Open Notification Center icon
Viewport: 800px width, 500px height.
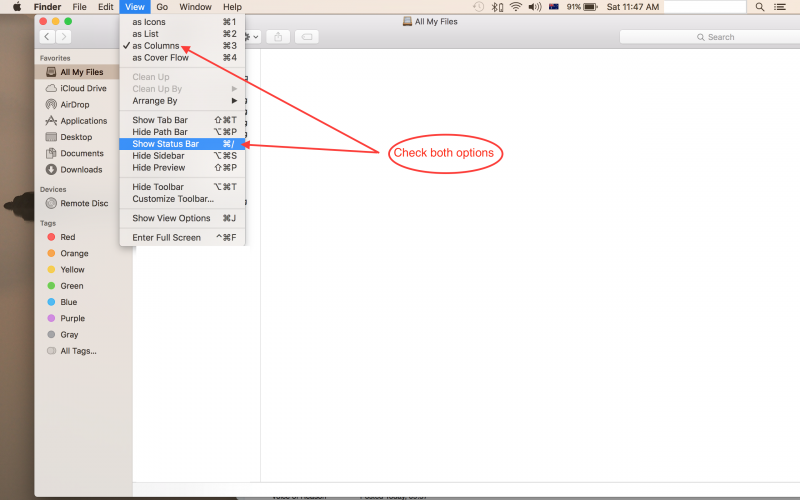tap(780, 7)
